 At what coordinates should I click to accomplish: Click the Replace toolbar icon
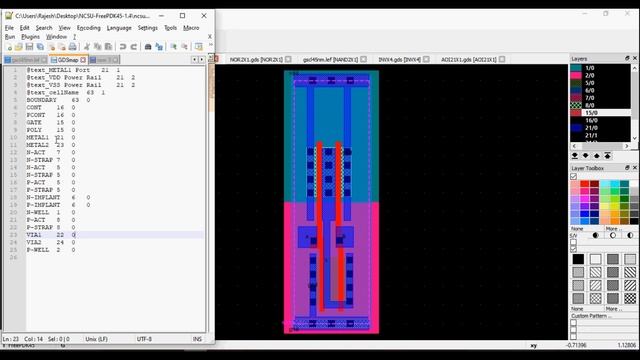[159, 47]
